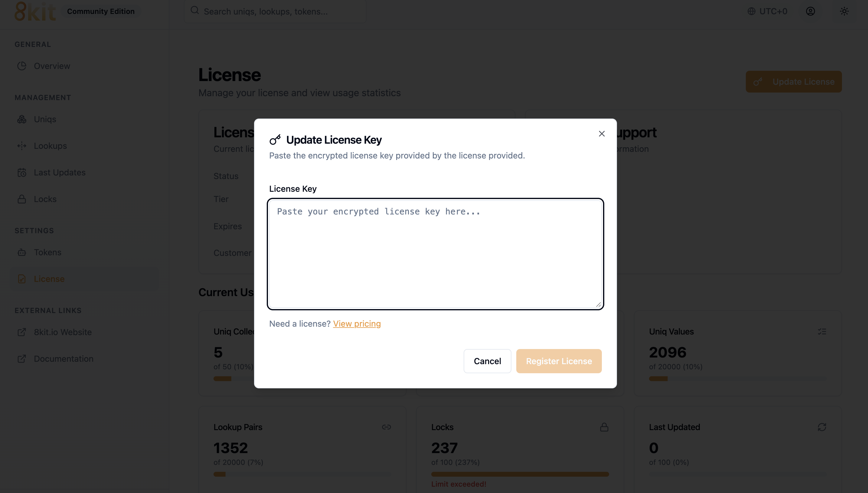Click the Lookups sidebar icon
The image size is (868, 493).
(x=22, y=146)
